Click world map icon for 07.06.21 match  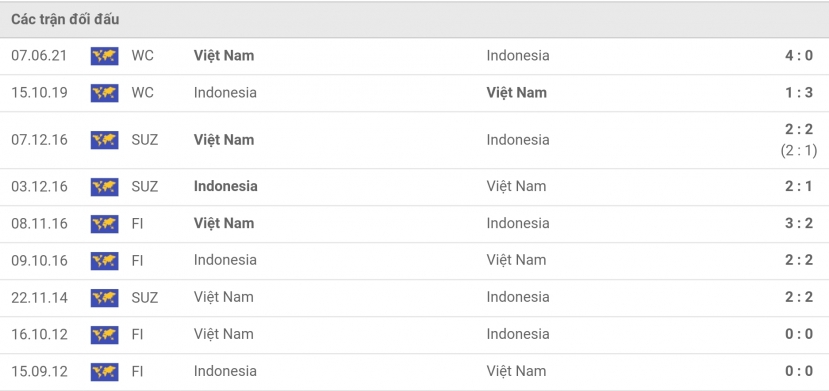104,55
